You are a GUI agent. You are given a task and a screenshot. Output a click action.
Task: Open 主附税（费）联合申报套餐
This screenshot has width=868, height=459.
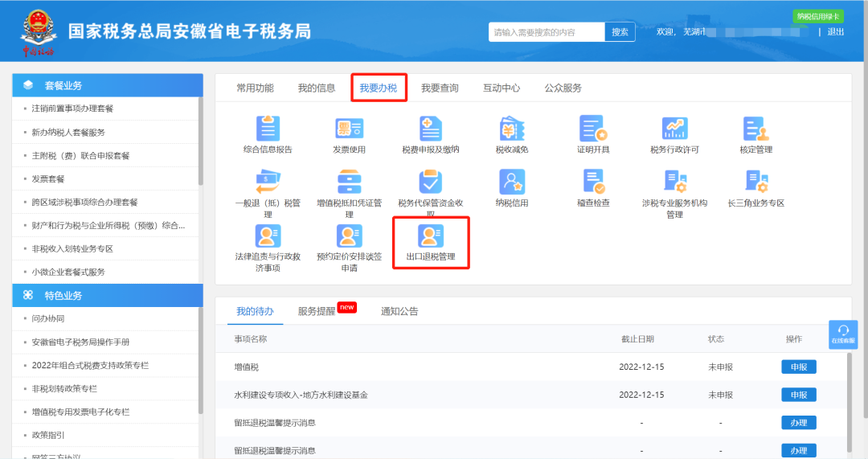(81, 156)
